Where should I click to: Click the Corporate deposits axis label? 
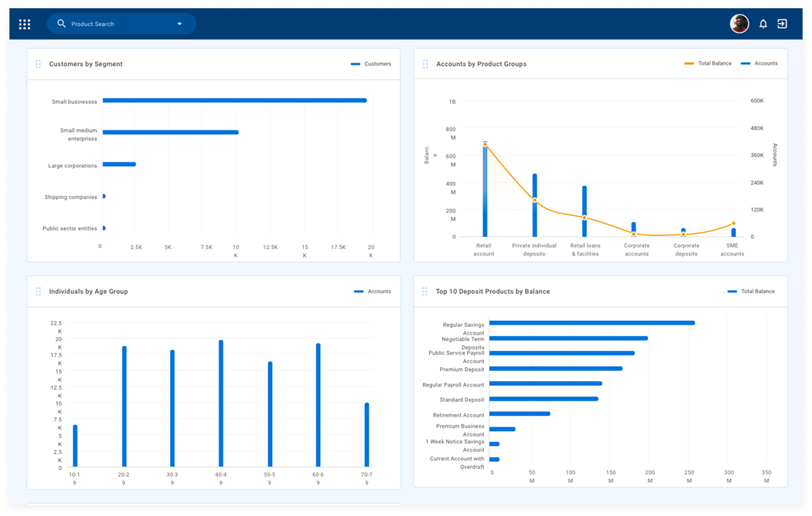pos(686,249)
